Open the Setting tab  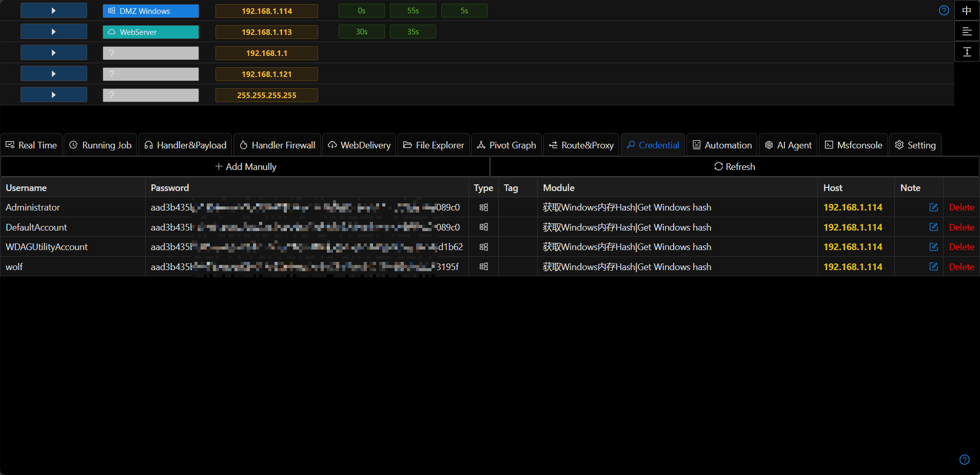tap(915, 145)
